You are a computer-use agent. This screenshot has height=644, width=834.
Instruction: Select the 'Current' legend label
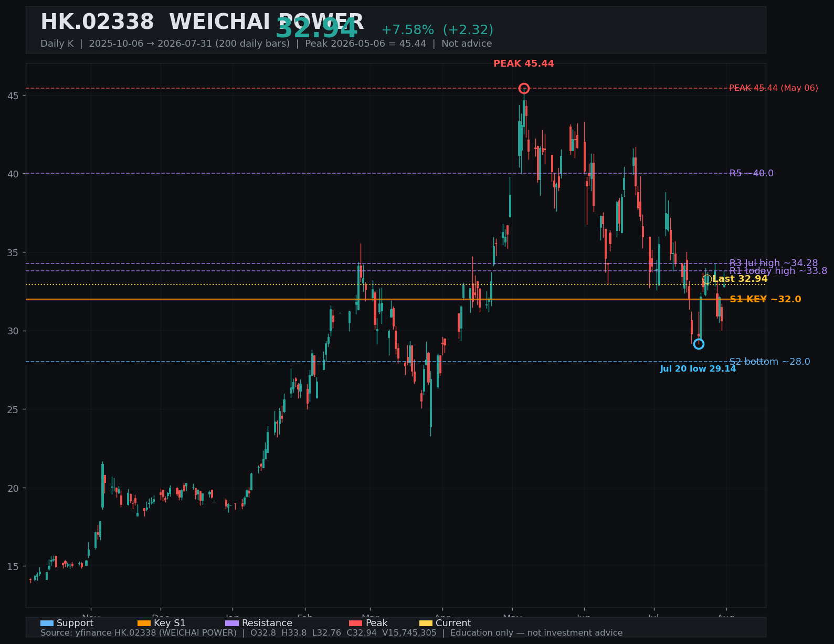(x=453, y=623)
